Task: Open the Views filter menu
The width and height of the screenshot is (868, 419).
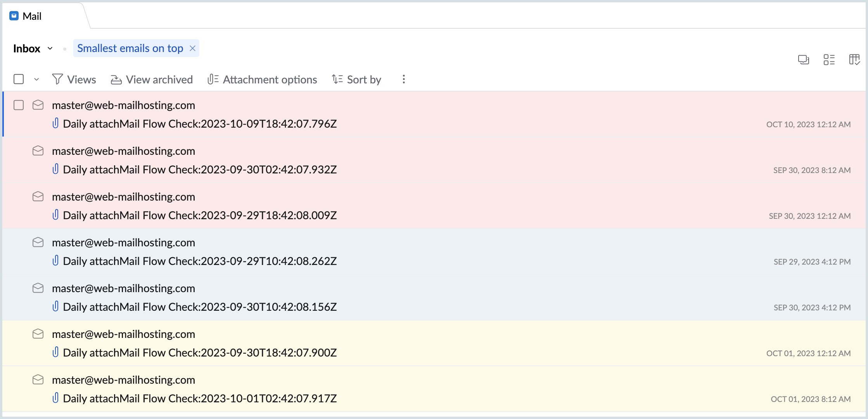Action: point(74,80)
